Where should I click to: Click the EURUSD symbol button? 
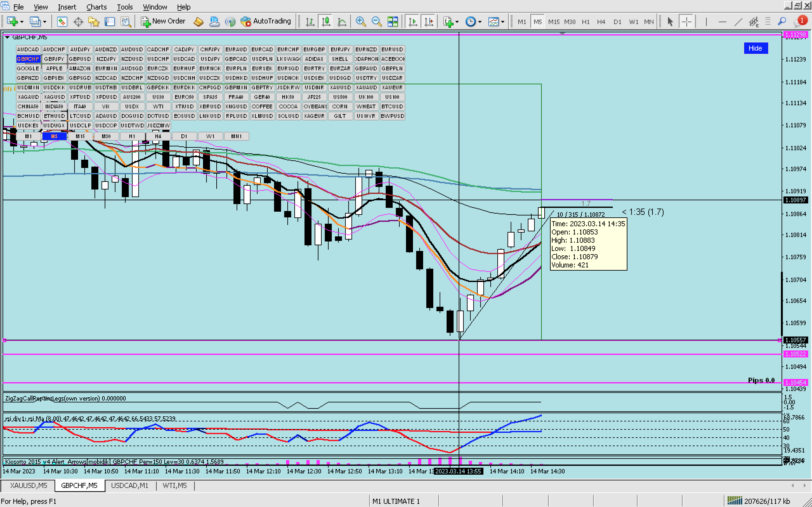[392, 49]
